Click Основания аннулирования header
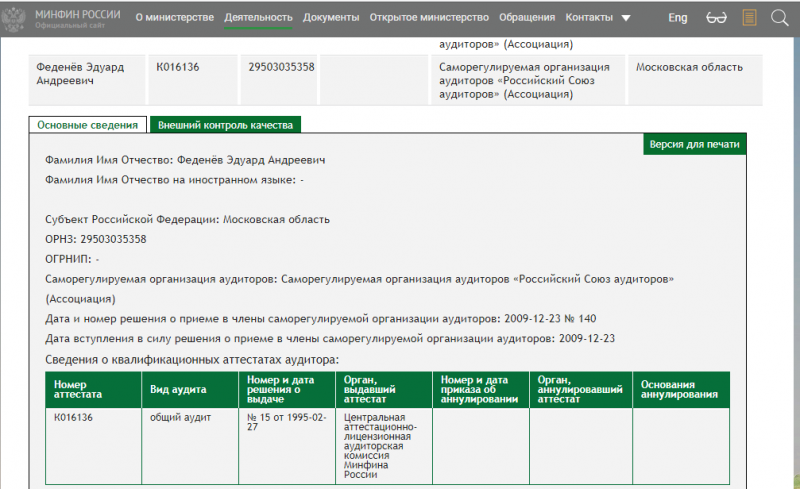Screen dimensions: 800x489 tap(681, 389)
